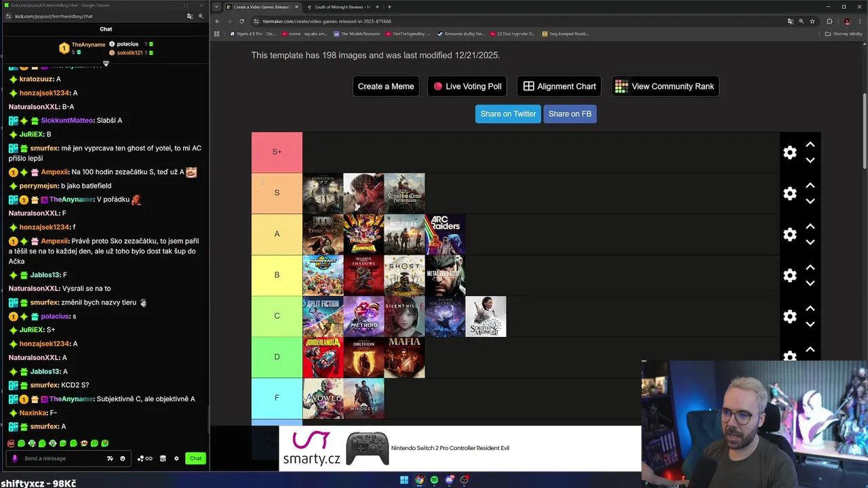
Task: Open TheAnyname leaderboard entry
Action: tap(81, 48)
